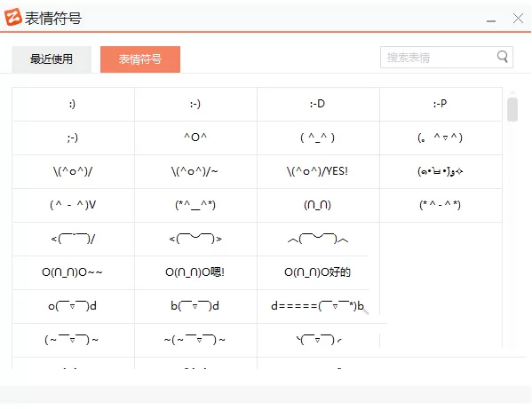The height and width of the screenshot is (409, 532).
Task: Minimize the 表情符号 window
Action: tap(490, 20)
